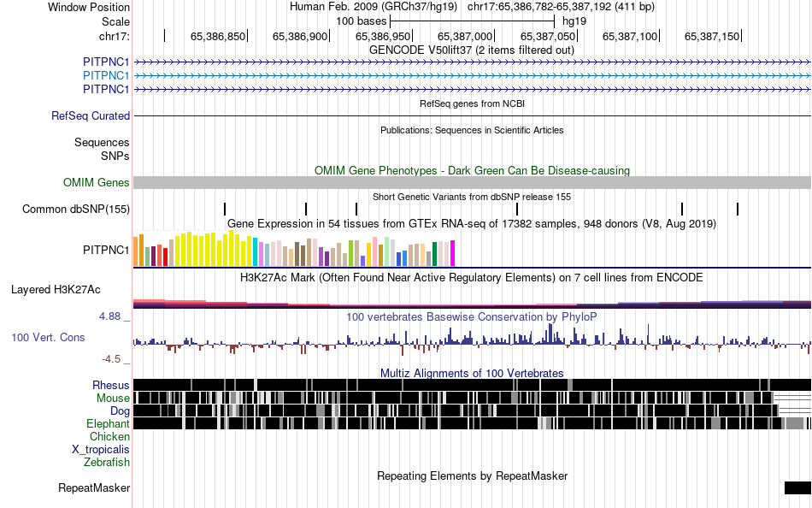Click the magenta GTEx expression bar
Viewport: 812px width, 508px height.
point(453,253)
